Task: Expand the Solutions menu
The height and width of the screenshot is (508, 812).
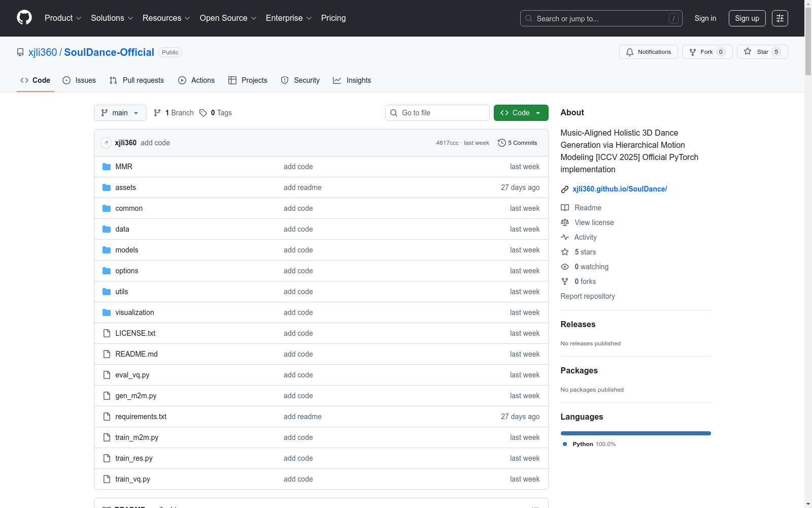Action: click(112, 18)
